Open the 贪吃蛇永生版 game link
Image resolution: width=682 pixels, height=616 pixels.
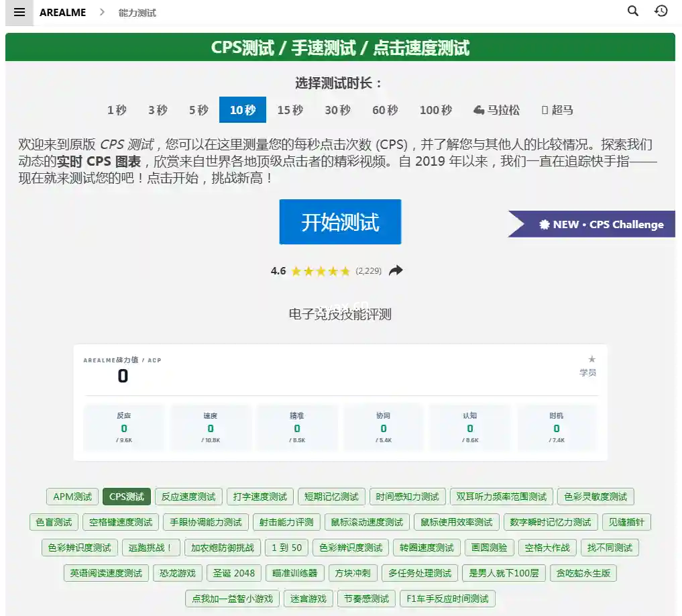click(x=583, y=573)
